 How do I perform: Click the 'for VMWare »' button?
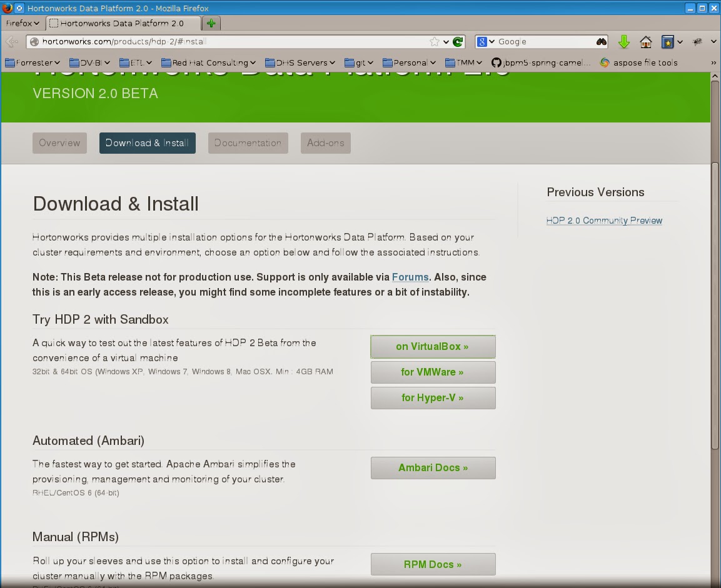tap(433, 372)
